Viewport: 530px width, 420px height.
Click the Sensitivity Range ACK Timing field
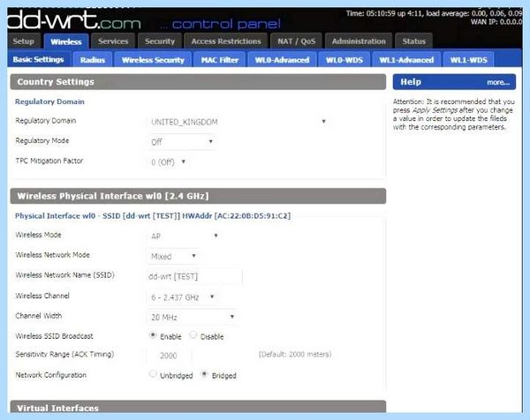169,356
